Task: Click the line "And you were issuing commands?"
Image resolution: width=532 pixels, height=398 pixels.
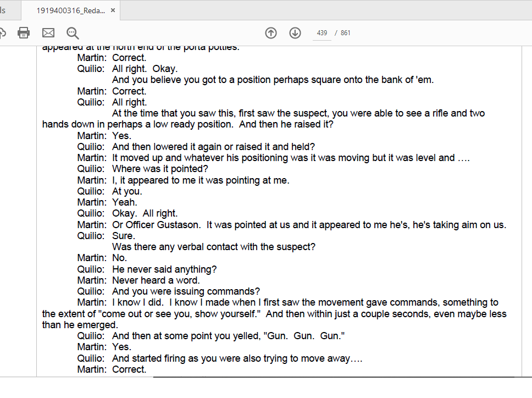Action: coord(186,291)
